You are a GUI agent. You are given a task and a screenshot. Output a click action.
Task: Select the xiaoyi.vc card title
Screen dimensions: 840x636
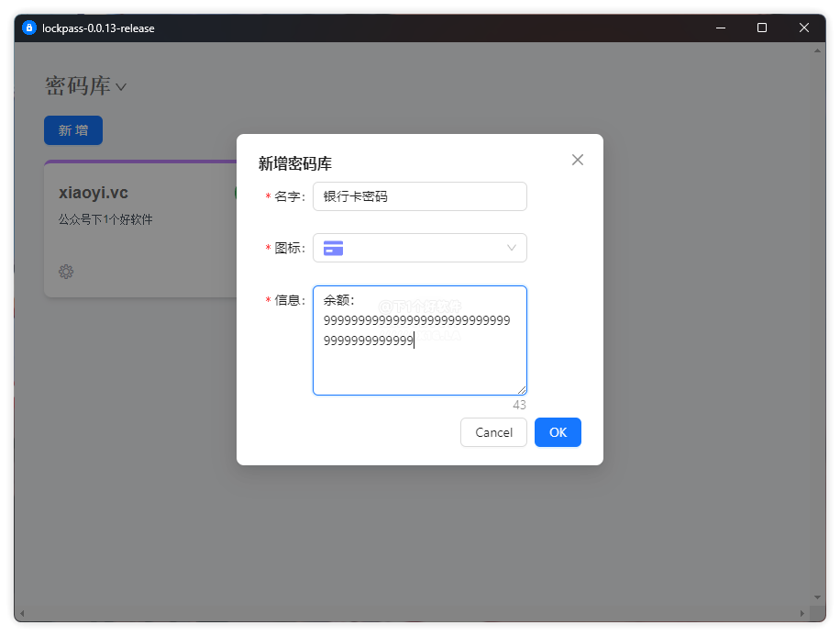[94, 193]
